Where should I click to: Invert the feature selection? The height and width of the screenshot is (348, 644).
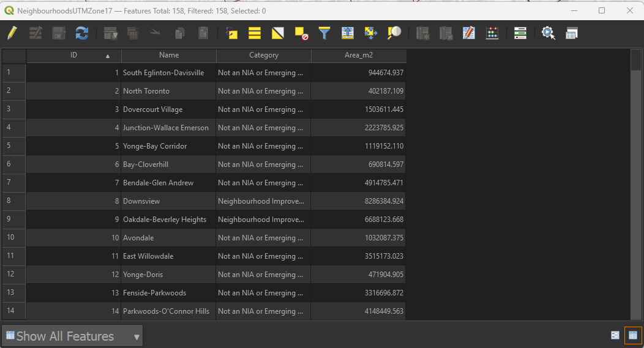(x=278, y=33)
